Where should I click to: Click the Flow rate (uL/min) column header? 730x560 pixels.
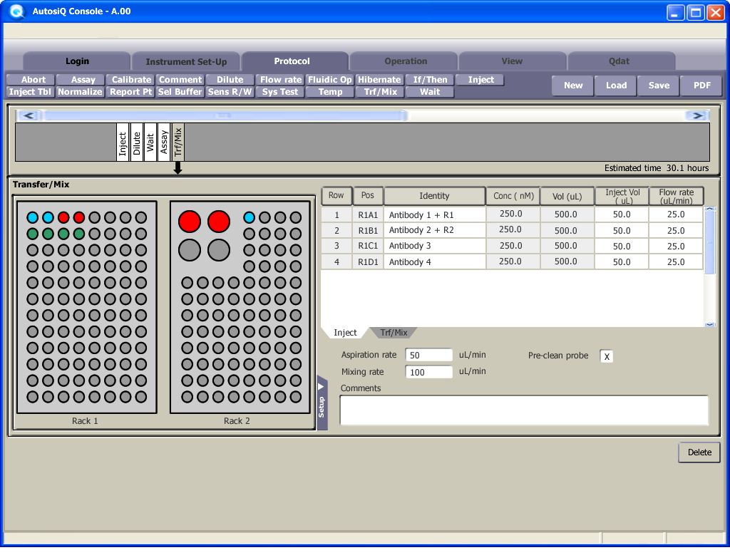point(676,196)
